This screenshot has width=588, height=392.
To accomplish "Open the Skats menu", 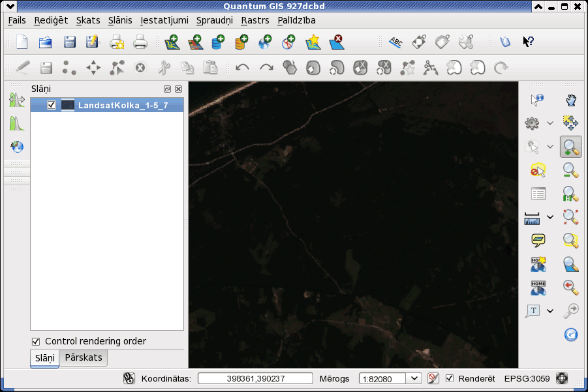I will click(88, 21).
